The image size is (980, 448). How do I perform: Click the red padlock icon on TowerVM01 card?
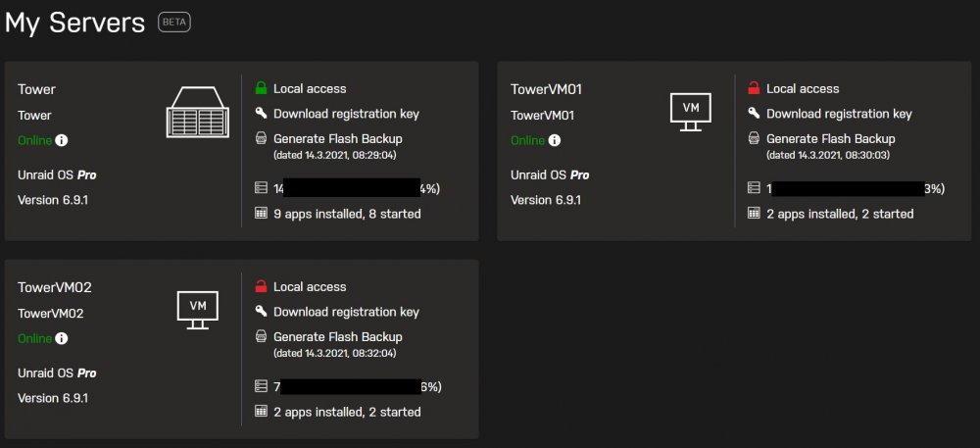pos(754,88)
